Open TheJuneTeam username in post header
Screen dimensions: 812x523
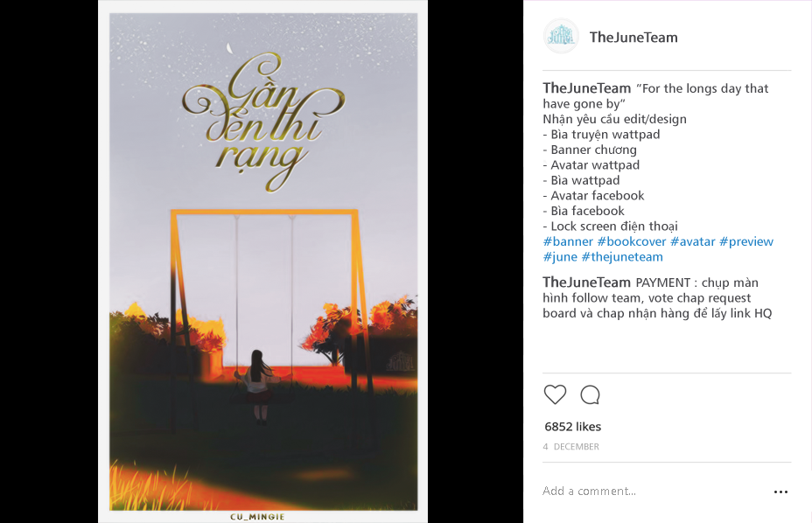tap(633, 38)
